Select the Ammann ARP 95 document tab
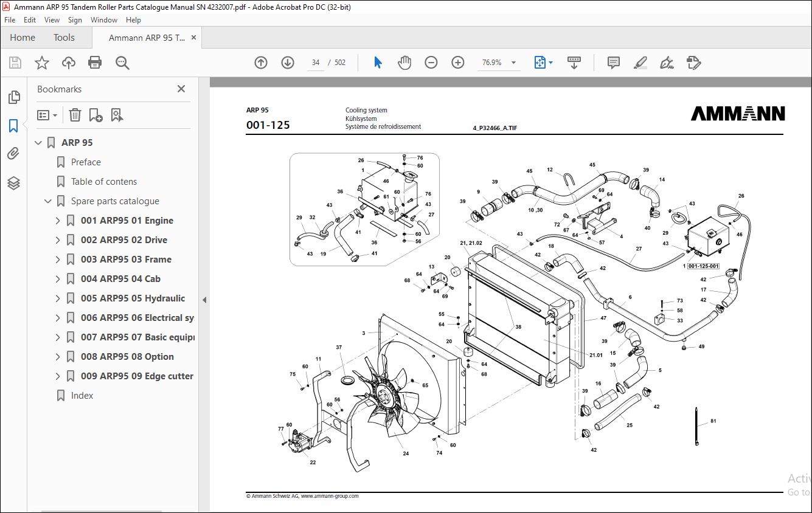This screenshot has width=812, height=513. [147, 38]
